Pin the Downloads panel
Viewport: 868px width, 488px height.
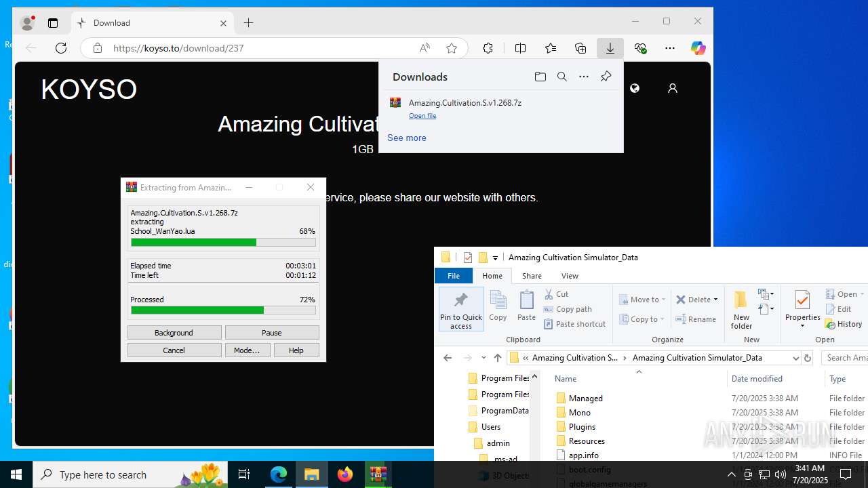coord(606,77)
